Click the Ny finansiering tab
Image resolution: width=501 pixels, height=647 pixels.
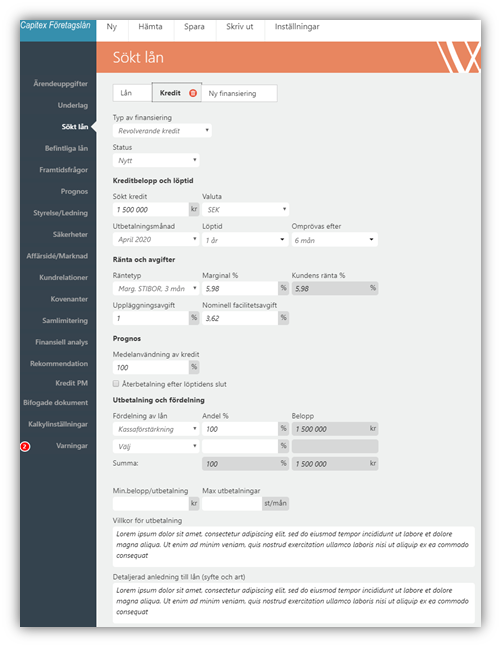click(239, 93)
